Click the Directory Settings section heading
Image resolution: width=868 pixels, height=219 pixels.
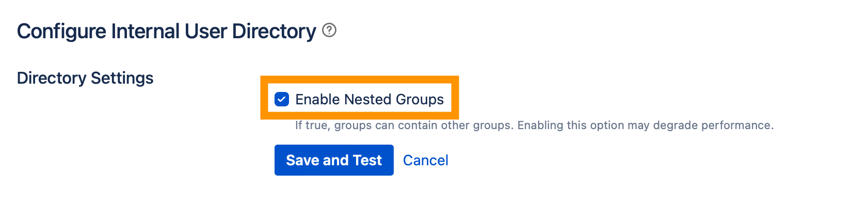point(85,78)
